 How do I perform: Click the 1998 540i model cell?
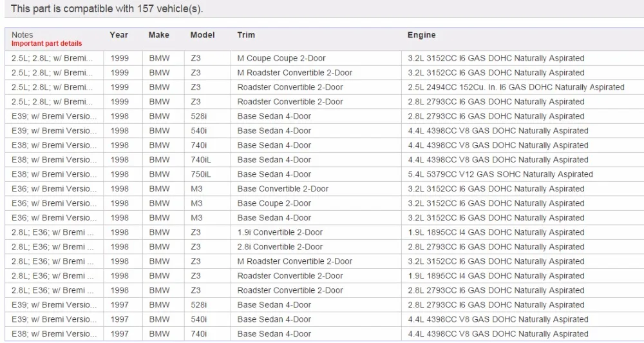[x=199, y=131]
